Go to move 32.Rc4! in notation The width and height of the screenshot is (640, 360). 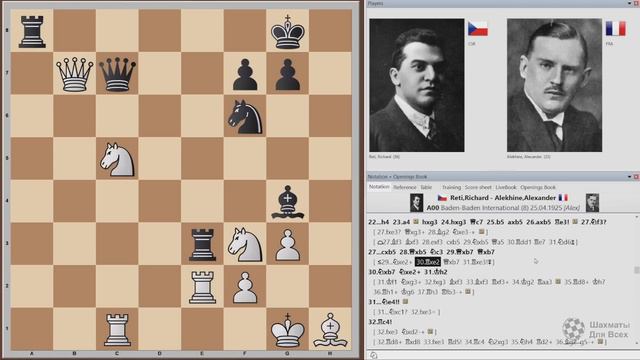[380, 322]
